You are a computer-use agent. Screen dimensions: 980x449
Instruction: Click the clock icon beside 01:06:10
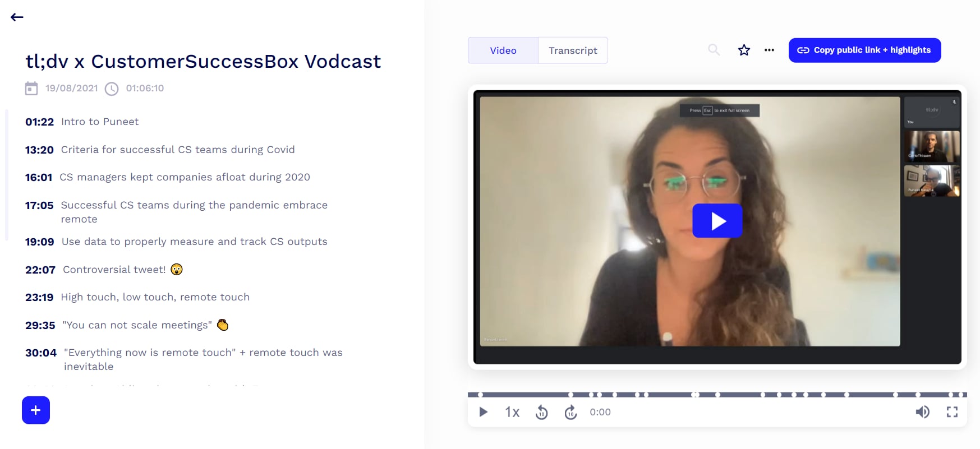tap(112, 89)
